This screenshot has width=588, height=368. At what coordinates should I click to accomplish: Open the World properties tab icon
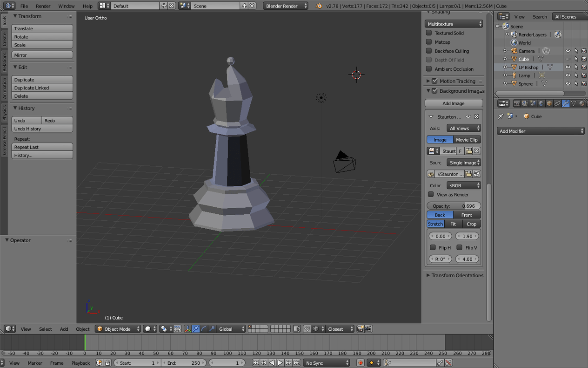point(541,103)
